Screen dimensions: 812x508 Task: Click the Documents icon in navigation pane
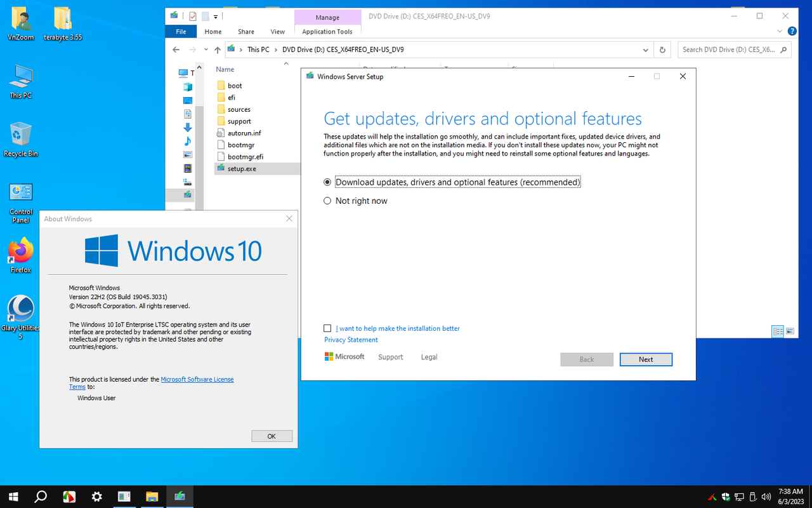pos(188,114)
